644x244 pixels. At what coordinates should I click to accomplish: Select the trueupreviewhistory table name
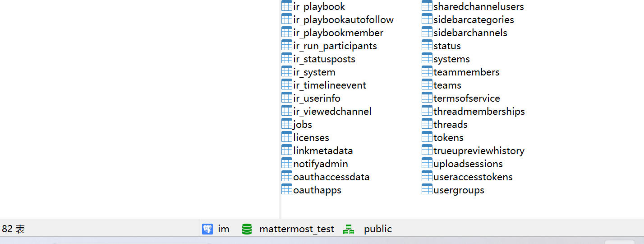point(479,151)
